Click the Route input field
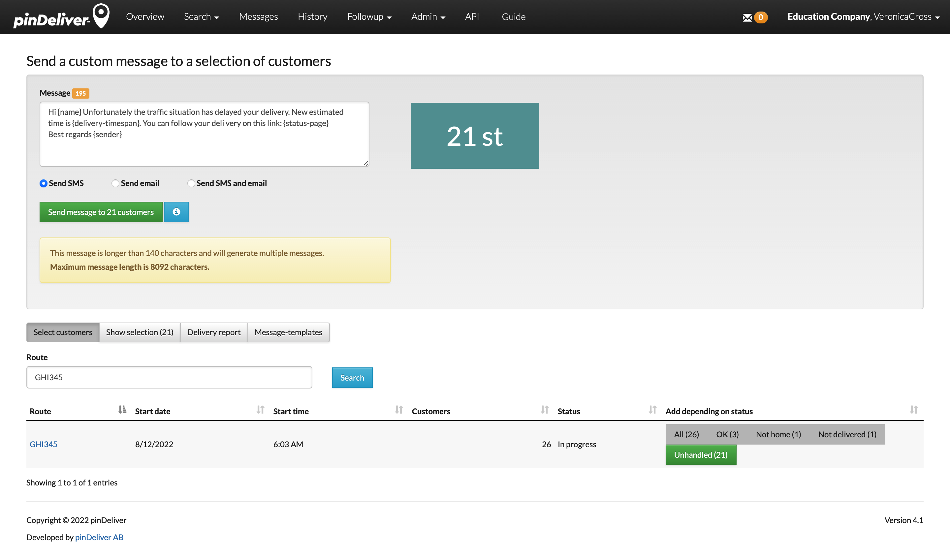The width and height of the screenshot is (950, 560). (x=169, y=377)
